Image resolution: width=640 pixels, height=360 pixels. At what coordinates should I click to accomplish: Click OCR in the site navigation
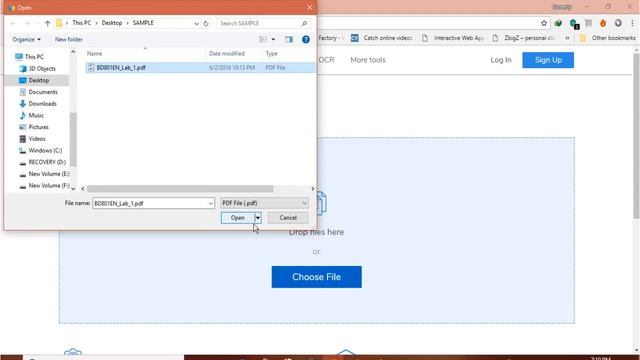click(327, 60)
